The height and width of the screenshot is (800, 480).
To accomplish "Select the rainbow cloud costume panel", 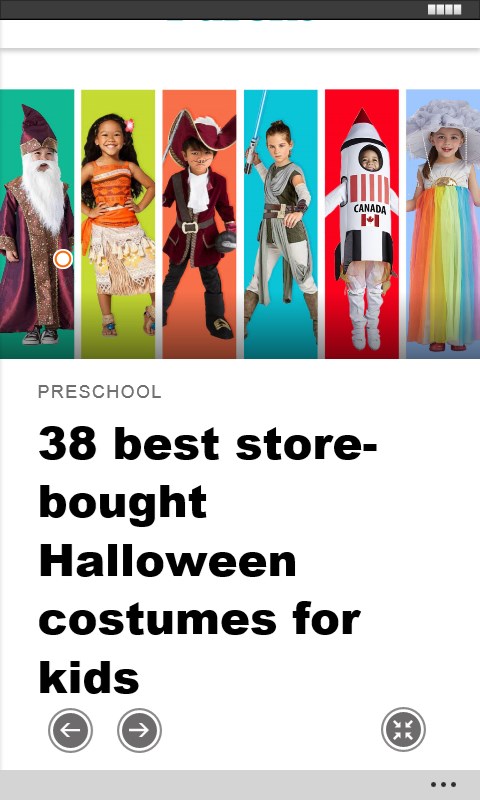I will [x=443, y=224].
